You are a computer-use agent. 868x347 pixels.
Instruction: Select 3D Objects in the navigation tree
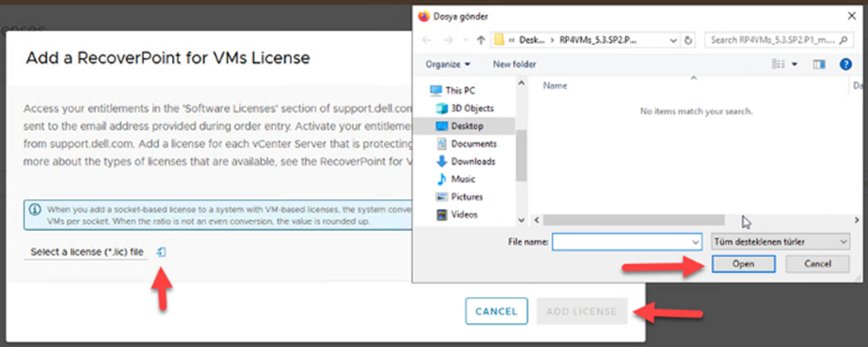pos(464,108)
